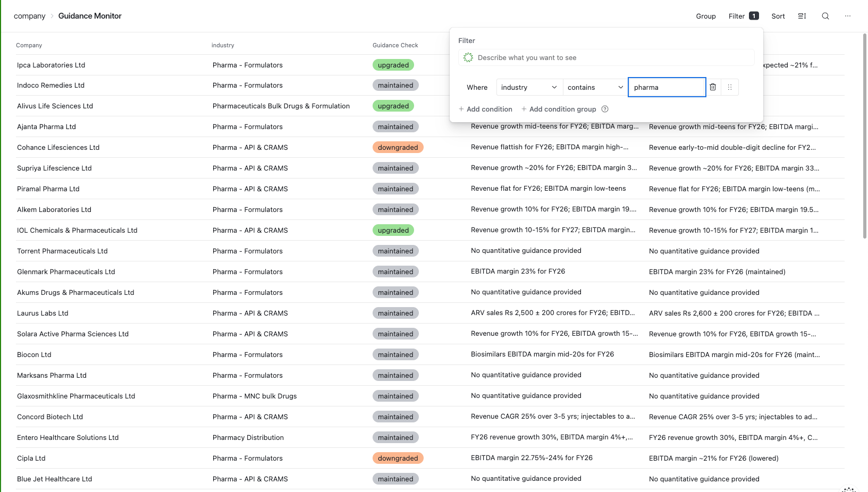Select Biocon Ltd row
This screenshot has height=492, width=868.
(x=34, y=354)
